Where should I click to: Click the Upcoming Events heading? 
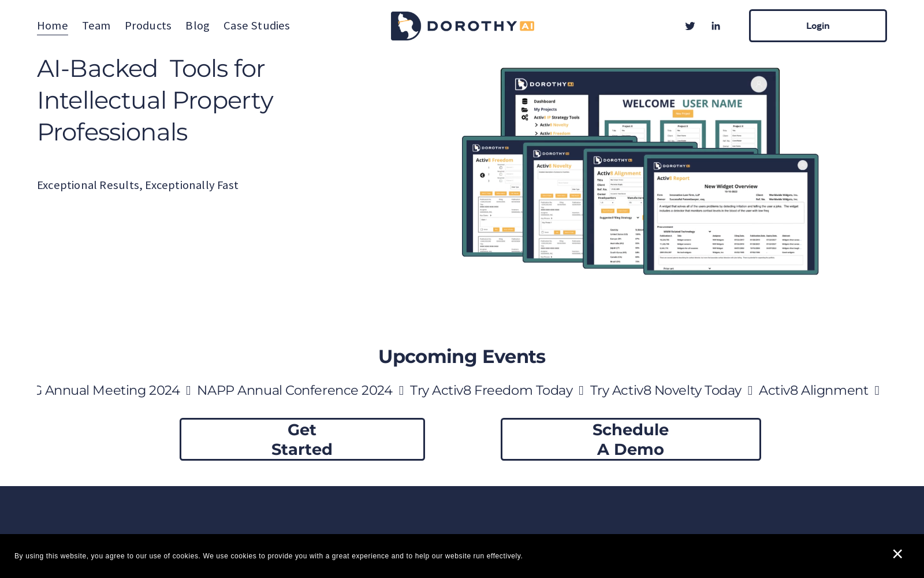click(x=462, y=357)
